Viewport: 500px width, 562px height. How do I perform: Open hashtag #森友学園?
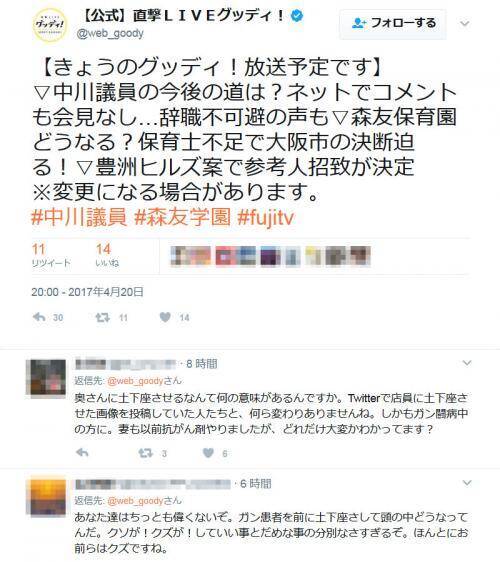click(x=182, y=217)
